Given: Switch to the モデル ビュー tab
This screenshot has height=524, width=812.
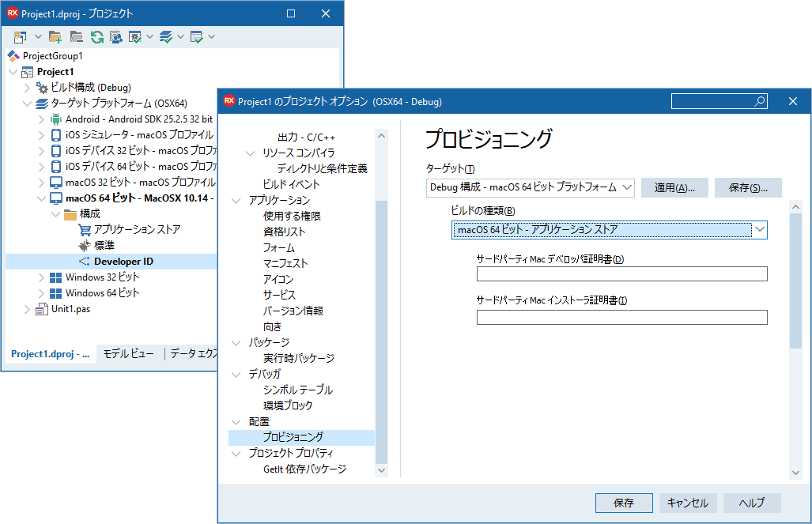Looking at the screenshot, I should (x=128, y=354).
